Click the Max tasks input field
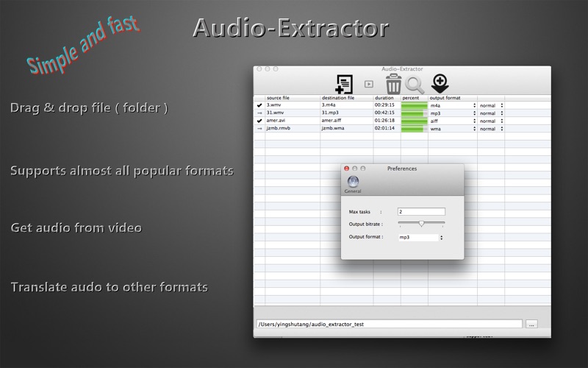The image size is (588, 368). [x=421, y=212]
